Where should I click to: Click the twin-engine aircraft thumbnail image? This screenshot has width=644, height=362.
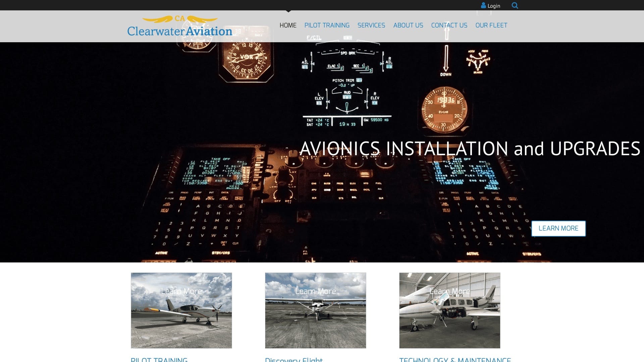coord(449,310)
